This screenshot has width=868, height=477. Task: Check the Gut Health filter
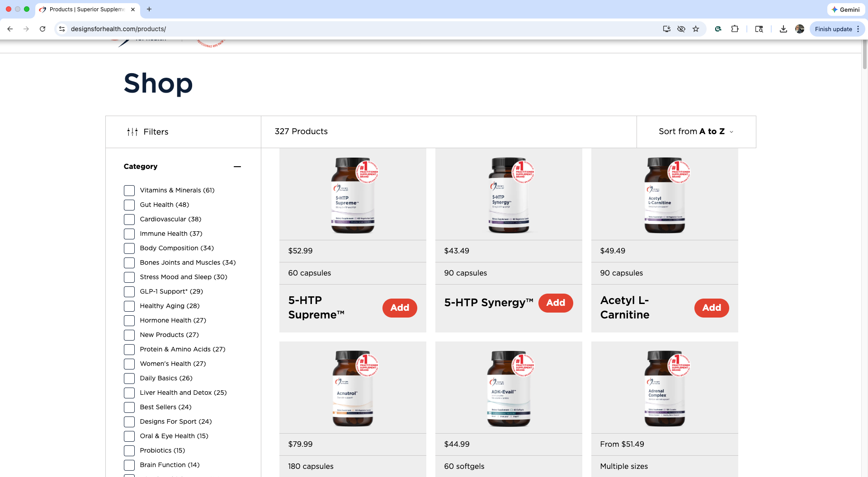click(129, 205)
